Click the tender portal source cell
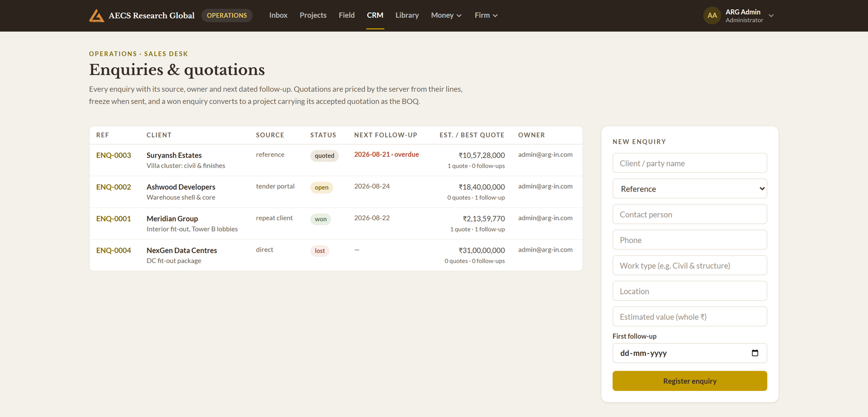868x417 pixels. tap(275, 186)
